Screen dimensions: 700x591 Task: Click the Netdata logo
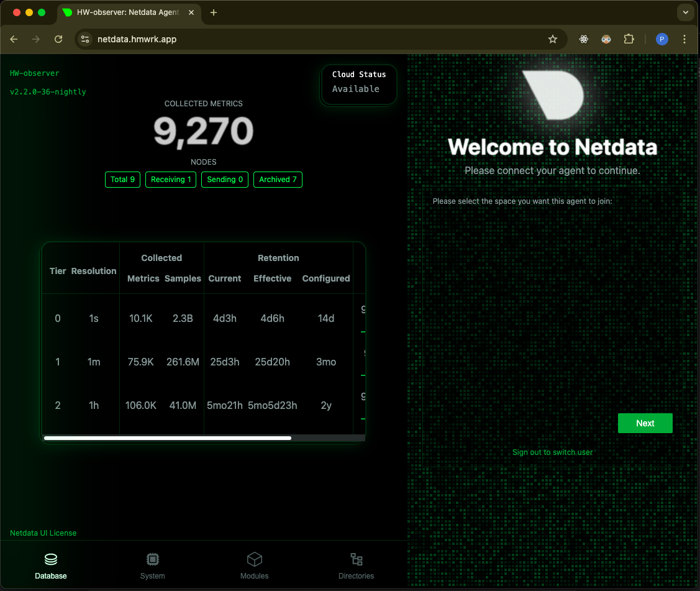point(553,94)
